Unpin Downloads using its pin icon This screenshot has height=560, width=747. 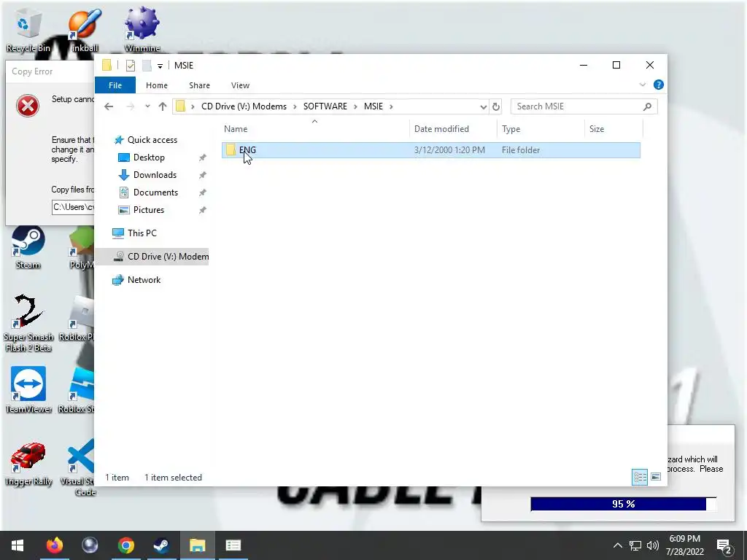(x=203, y=175)
